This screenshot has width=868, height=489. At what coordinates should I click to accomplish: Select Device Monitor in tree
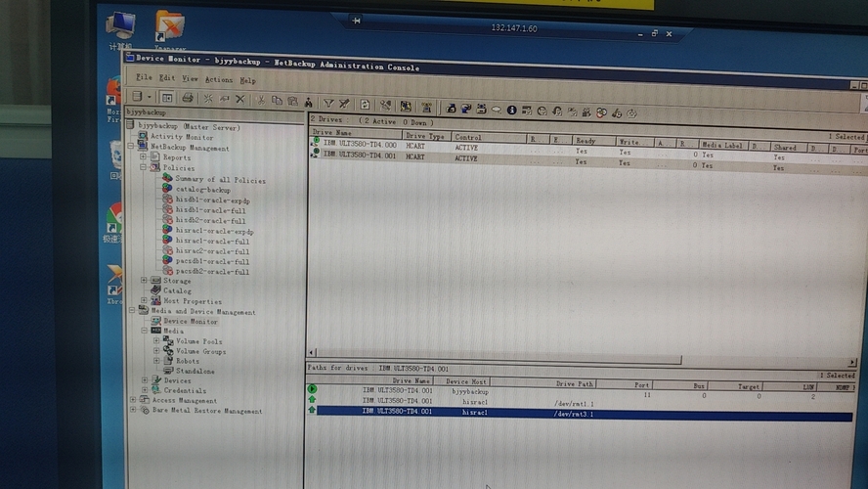[191, 321]
